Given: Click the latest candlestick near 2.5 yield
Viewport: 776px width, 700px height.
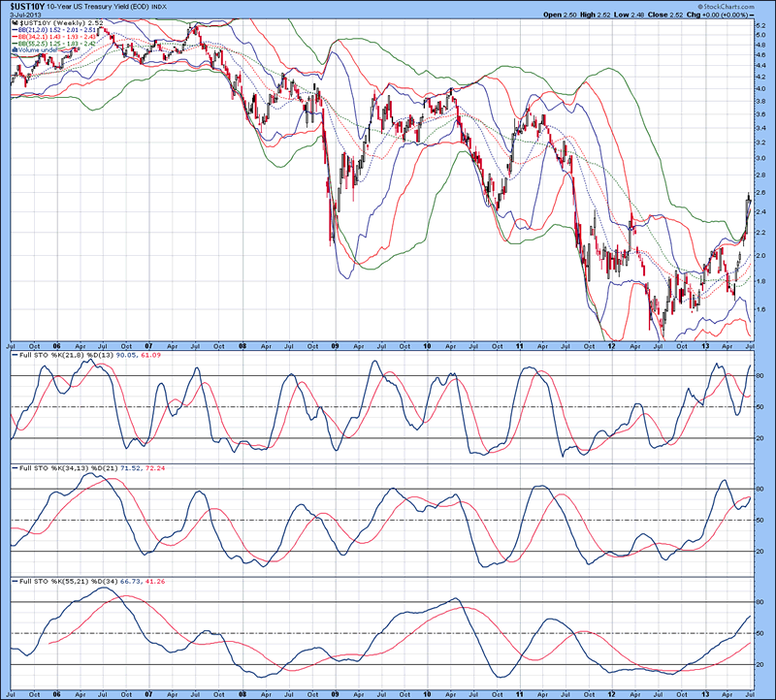Looking at the screenshot, I should [x=748, y=198].
